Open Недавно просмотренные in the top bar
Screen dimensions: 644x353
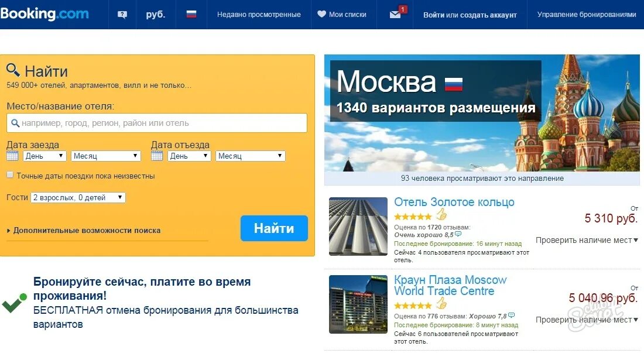(259, 15)
